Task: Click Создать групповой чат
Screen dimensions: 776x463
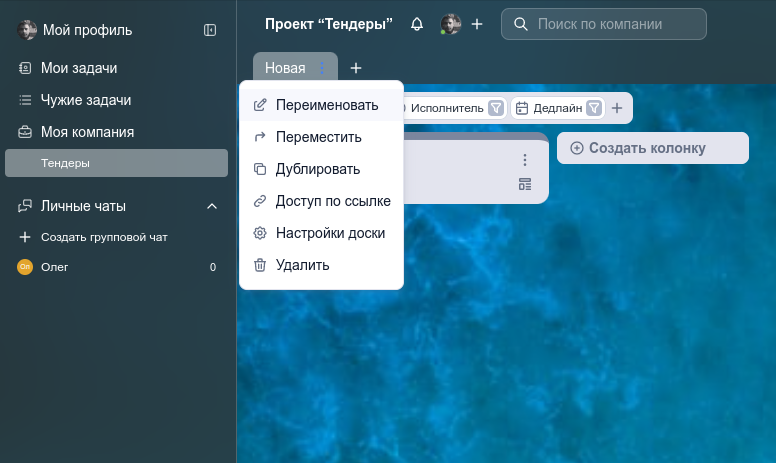Action: tap(104, 237)
